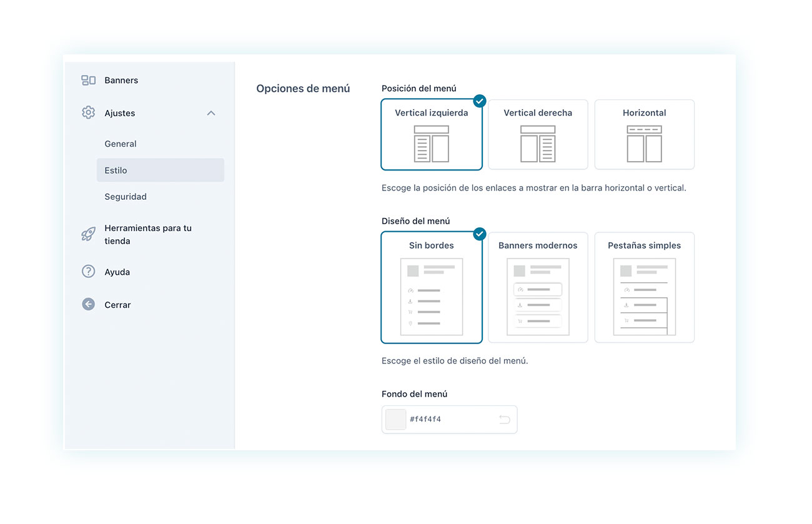Click the Horizontal layout diagram
This screenshot has width=812, height=524.
645,144
